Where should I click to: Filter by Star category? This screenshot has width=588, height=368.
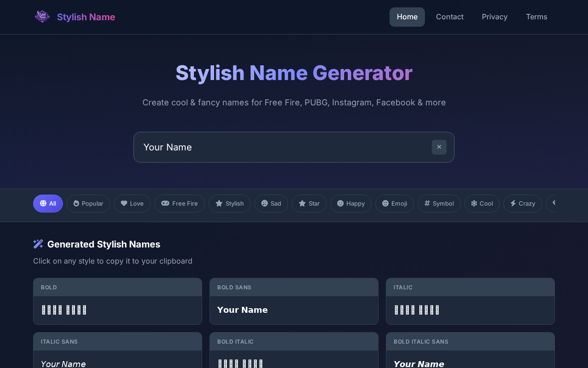309,203
